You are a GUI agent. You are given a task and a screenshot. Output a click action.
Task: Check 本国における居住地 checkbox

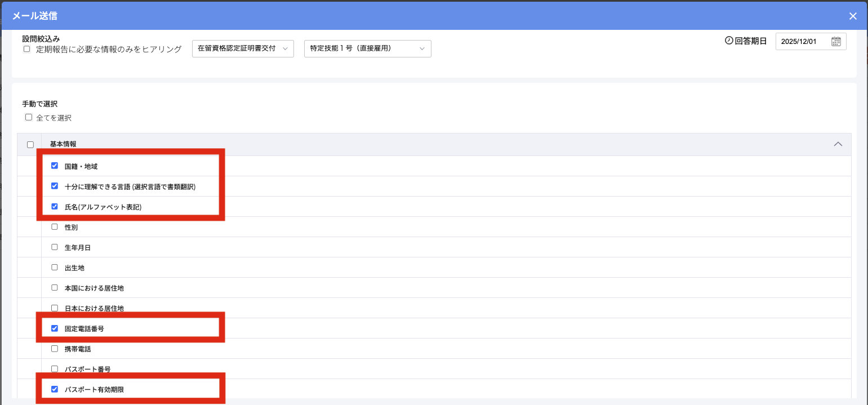[x=55, y=287]
